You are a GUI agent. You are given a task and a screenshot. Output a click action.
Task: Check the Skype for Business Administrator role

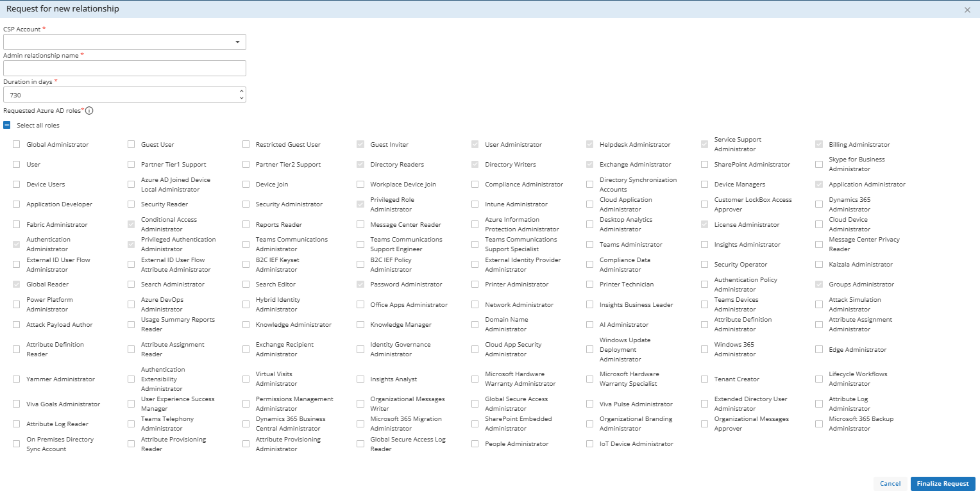point(819,164)
